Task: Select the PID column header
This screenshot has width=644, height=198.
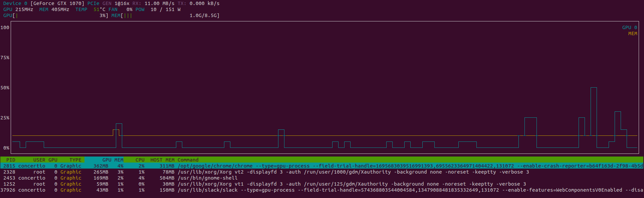Action: pyautogui.click(x=11, y=160)
